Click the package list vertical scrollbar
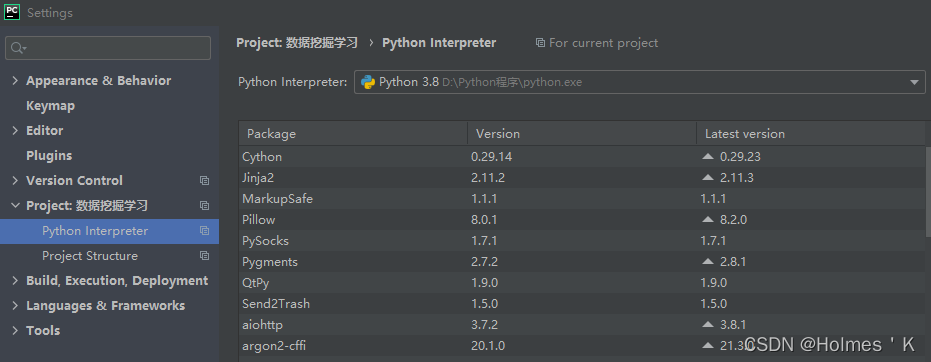Screen dimensions: 931x362 928,192
